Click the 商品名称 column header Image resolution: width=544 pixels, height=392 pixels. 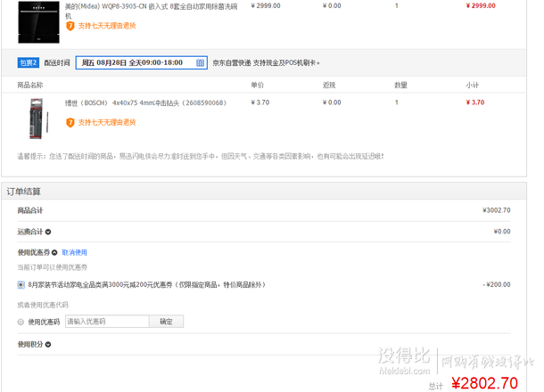(30, 86)
